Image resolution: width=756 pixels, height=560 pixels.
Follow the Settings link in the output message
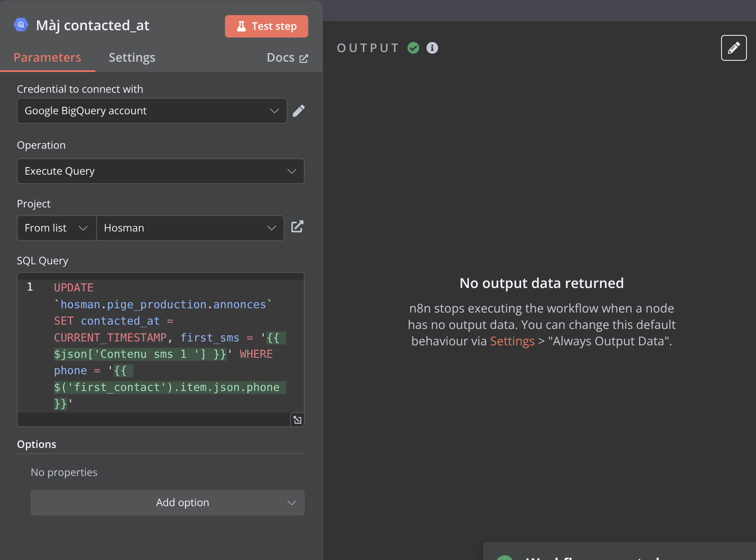[512, 341]
